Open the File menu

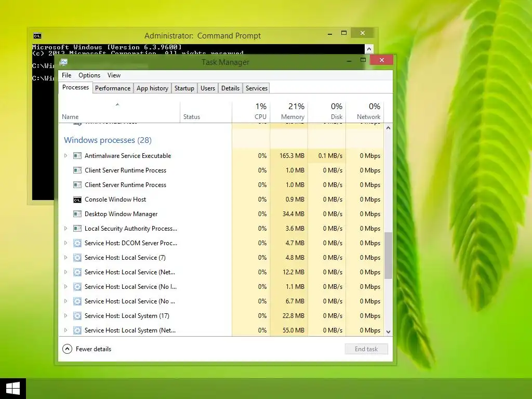coord(66,75)
